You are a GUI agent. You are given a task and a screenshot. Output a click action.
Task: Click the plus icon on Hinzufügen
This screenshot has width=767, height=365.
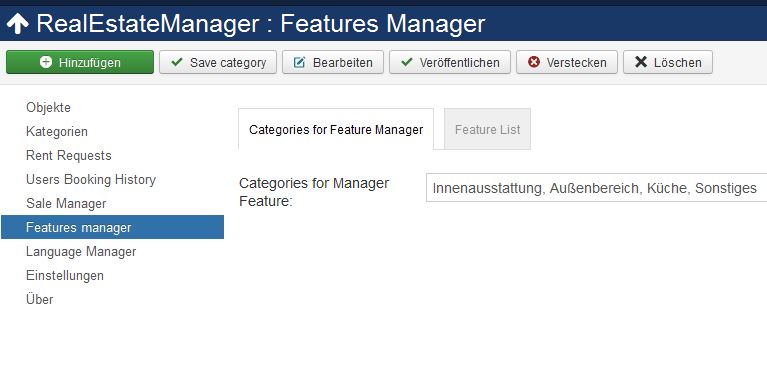click(46, 62)
